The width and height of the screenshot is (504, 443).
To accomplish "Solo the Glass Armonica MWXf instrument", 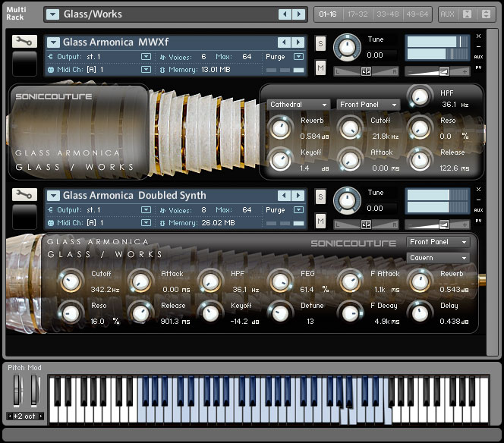I will pyautogui.click(x=320, y=44).
